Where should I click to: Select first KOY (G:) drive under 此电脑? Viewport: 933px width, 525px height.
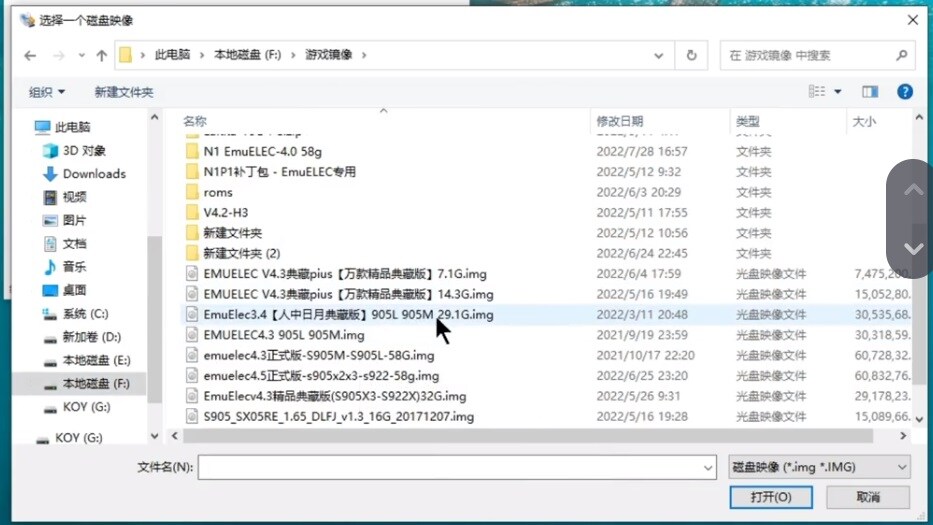76,407
